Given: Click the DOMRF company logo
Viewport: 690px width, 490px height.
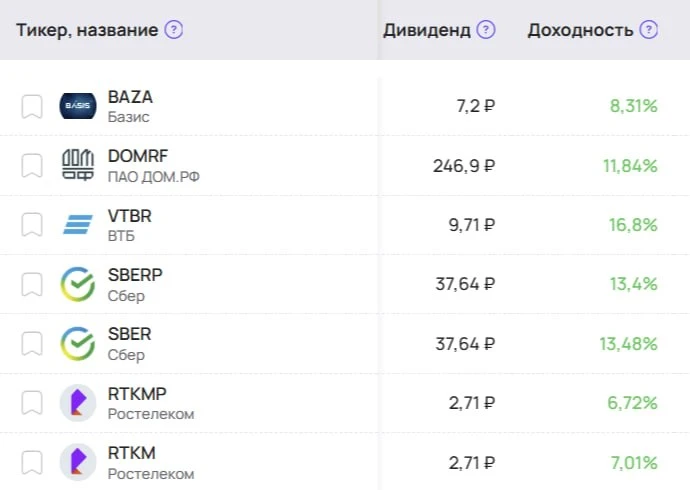Looking at the screenshot, I should click(78, 165).
